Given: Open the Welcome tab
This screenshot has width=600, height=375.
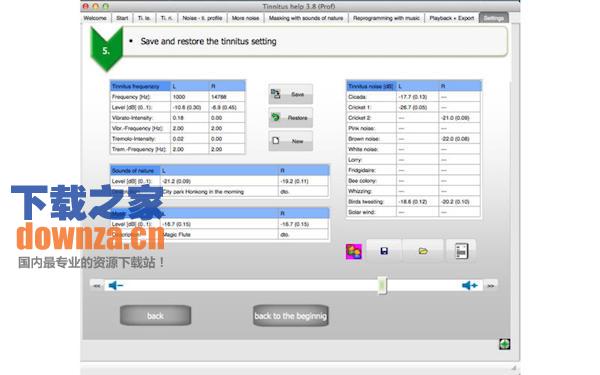Looking at the screenshot, I should pyautogui.click(x=95, y=18).
